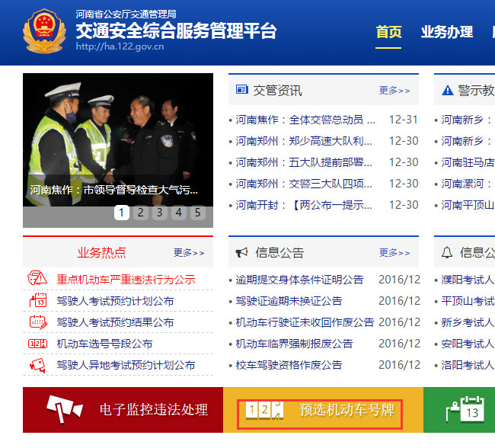Click the plate-number icon beside 机动车选号号段公布

tap(38, 344)
